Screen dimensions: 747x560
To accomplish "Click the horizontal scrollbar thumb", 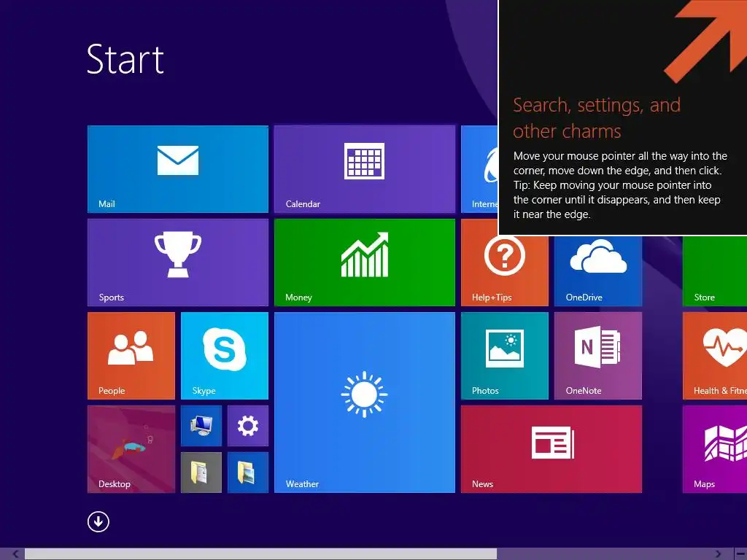I will (260, 554).
